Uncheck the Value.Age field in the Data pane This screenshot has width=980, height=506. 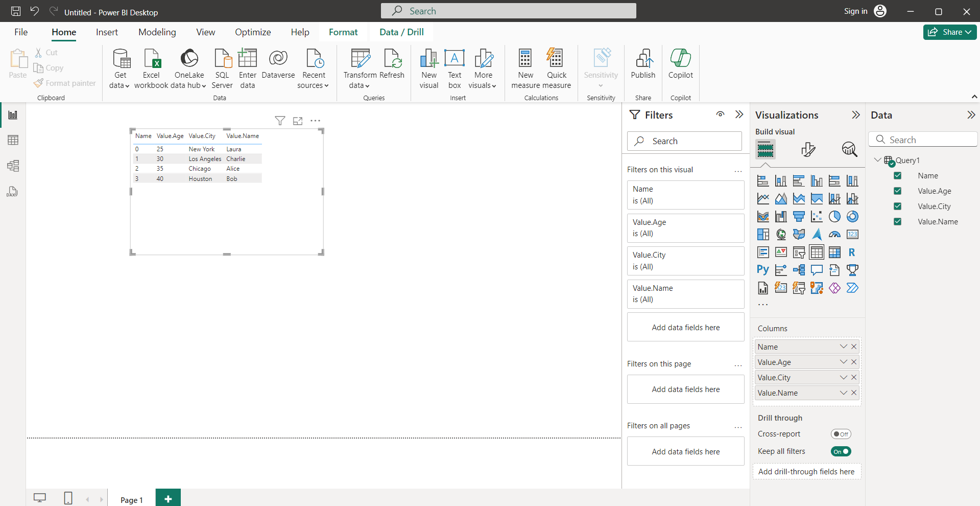click(898, 191)
